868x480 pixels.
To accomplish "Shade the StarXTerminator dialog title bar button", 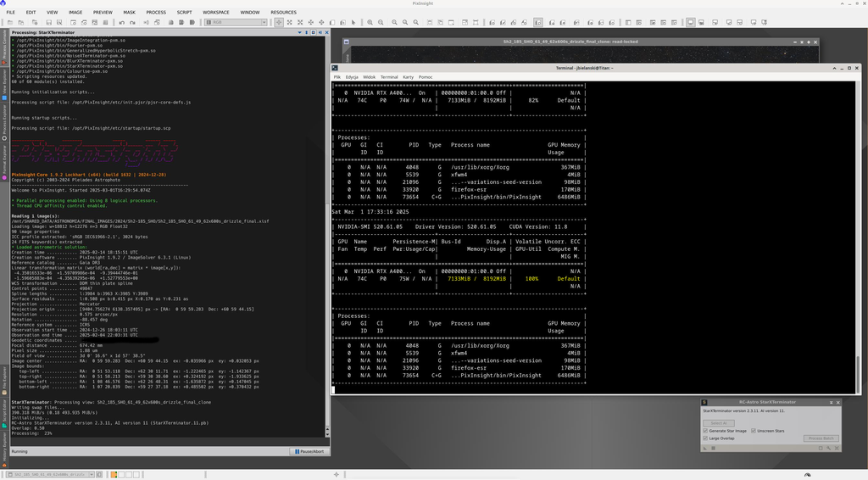I will (831, 403).
